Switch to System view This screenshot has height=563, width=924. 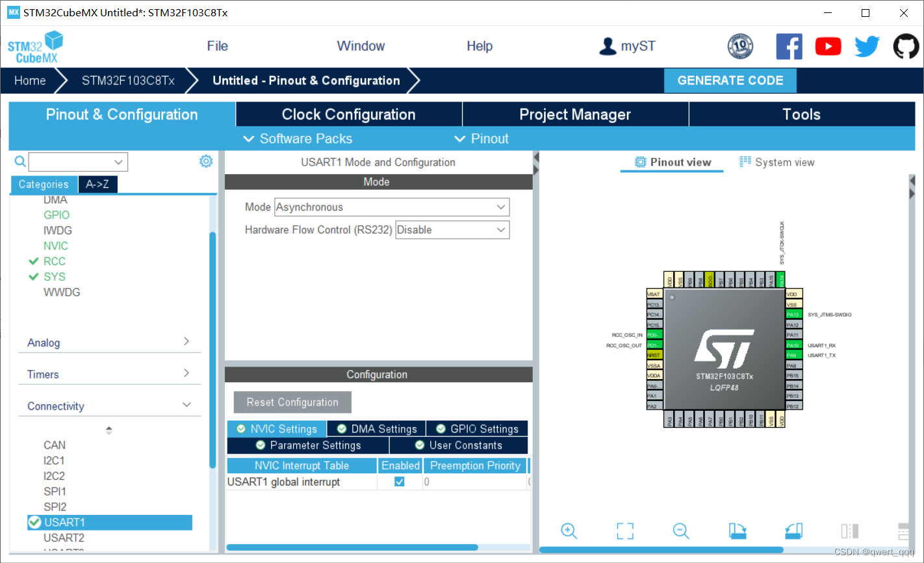[x=777, y=163]
